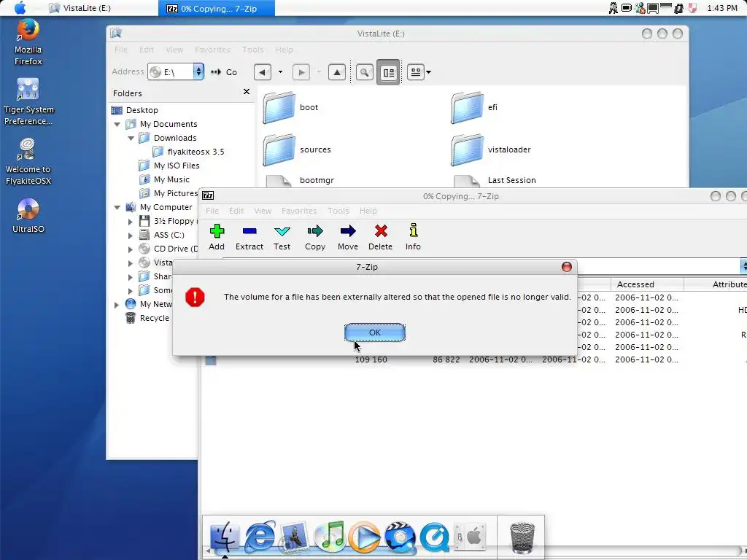The image size is (747, 560).
Task: Open the Trash in the dock
Action: point(522,537)
